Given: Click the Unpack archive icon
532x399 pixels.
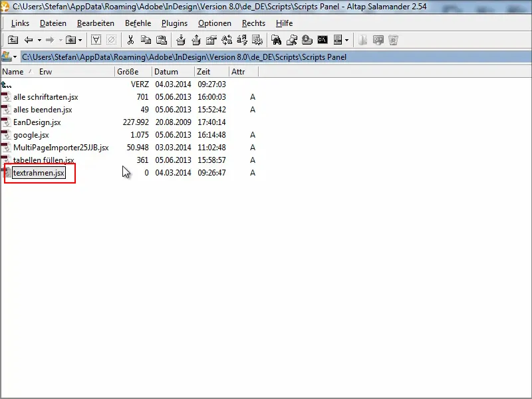Looking at the screenshot, I should [196, 40].
